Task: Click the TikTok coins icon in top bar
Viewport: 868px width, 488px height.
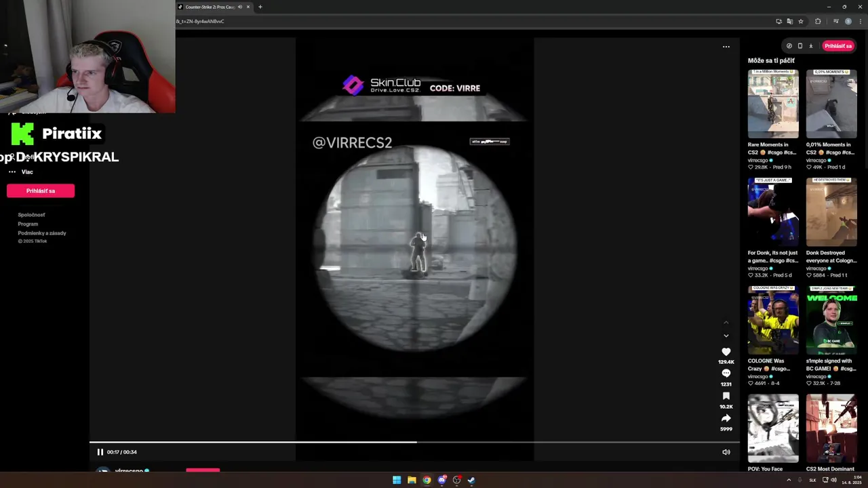Action: coord(789,46)
